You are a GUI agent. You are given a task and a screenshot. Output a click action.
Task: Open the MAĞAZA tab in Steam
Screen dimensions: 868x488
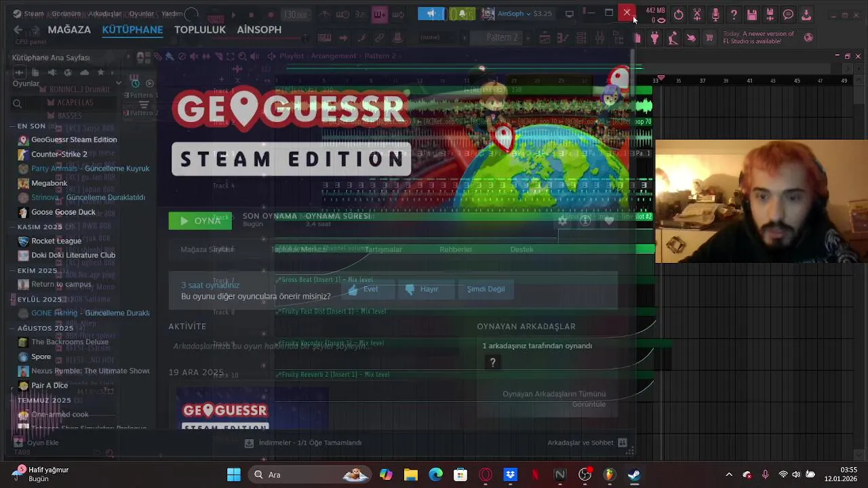69,30
